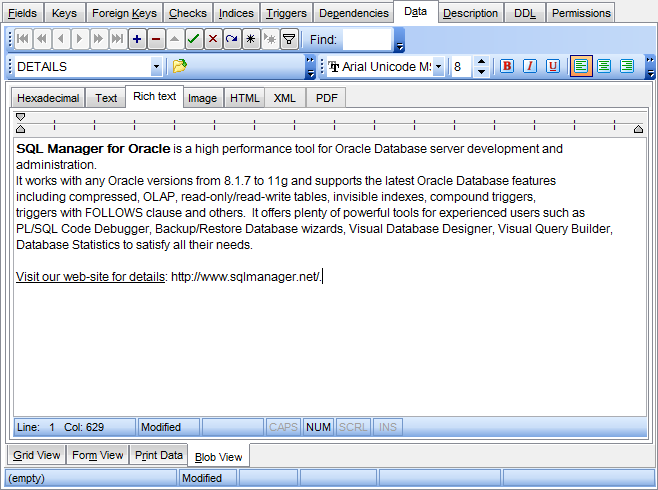Viewport: 658px width, 490px height.
Task: Open Arial Unicode font dropdown
Action: click(x=439, y=66)
